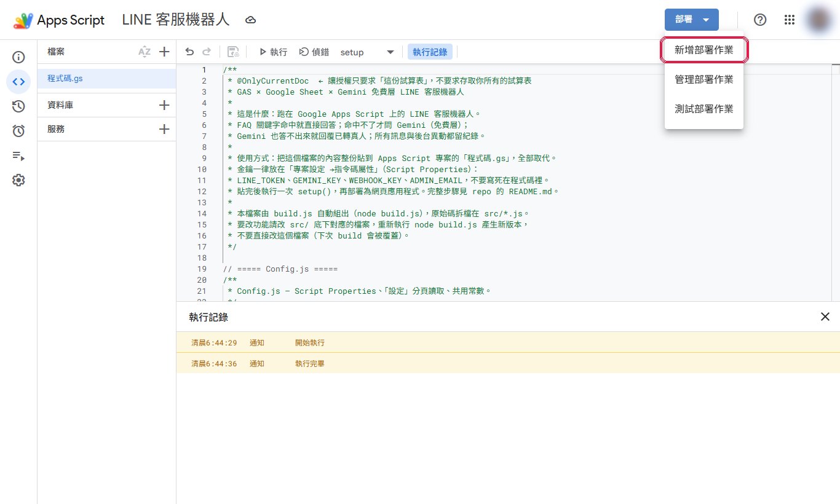The height and width of the screenshot is (504, 840).
Task: Open the Triggers alarm clock icon
Action: (18, 131)
